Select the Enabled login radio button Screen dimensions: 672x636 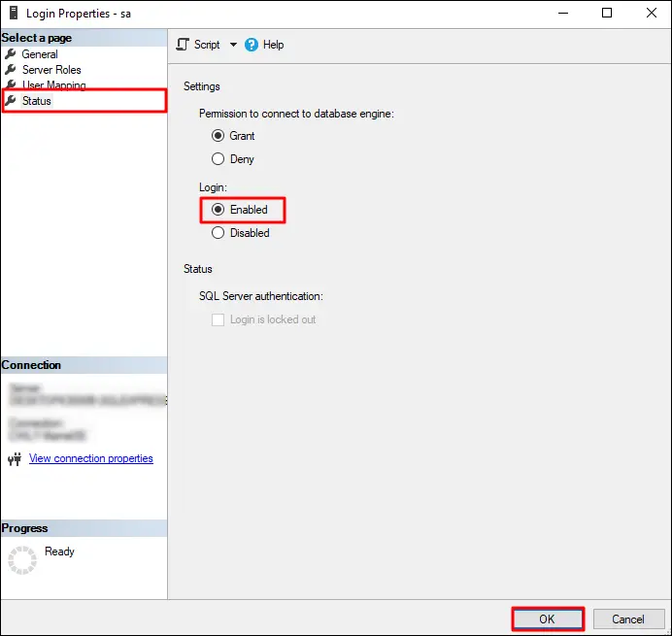coord(218,210)
